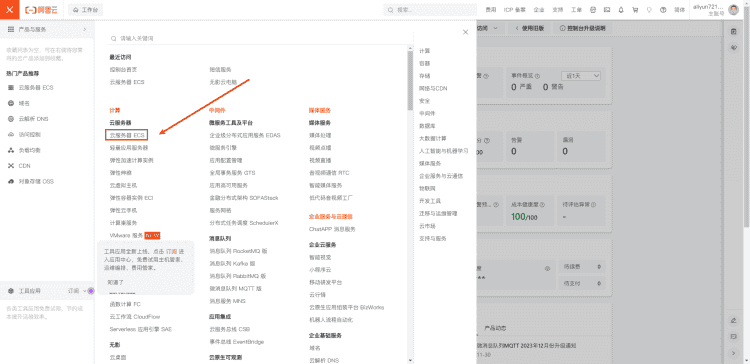Image resolution: width=750 pixels, height=364 pixels.
Task: Open 函数计算 FC
Action: (125, 304)
